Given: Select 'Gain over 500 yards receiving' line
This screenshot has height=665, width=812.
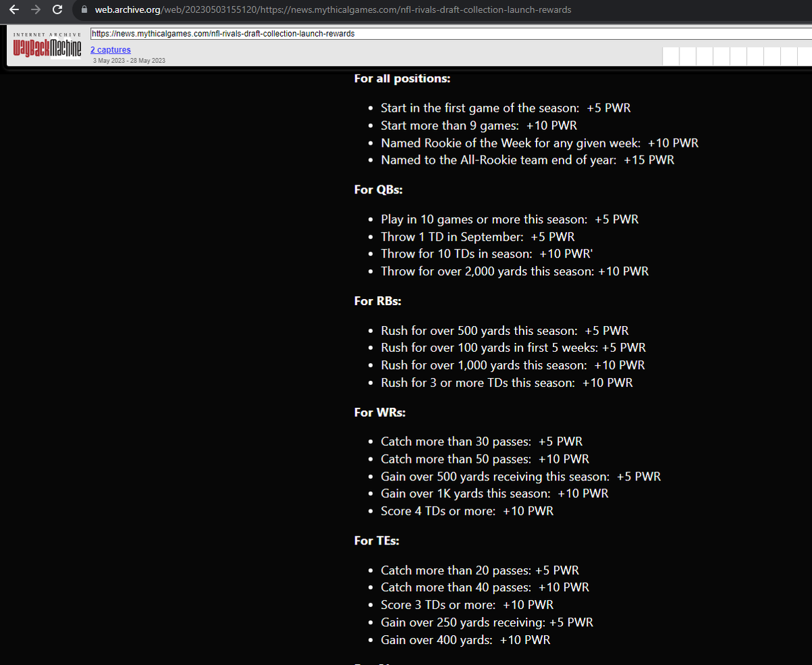Looking at the screenshot, I should pyautogui.click(x=521, y=477).
